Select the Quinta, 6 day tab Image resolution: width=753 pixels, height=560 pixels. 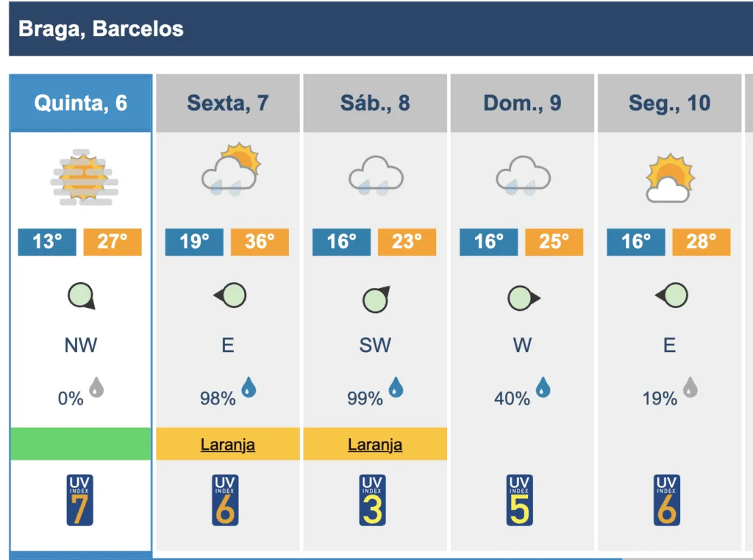(80, 103)
